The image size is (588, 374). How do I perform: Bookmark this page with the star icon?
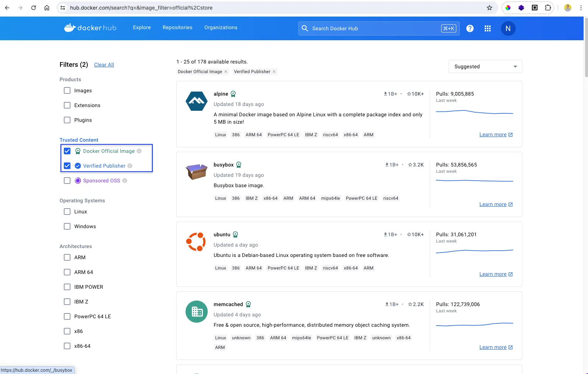(490, 8)
